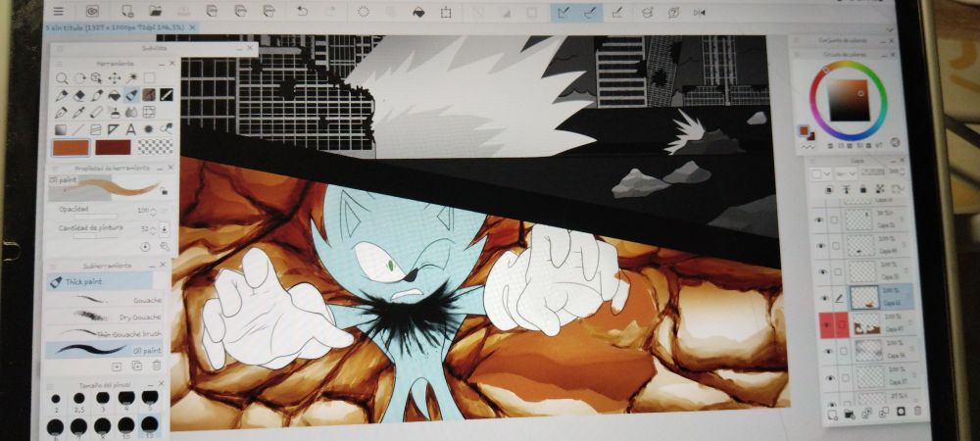
Task: Select the Thick paint subtool group tab
Action: tap(99, 281)
